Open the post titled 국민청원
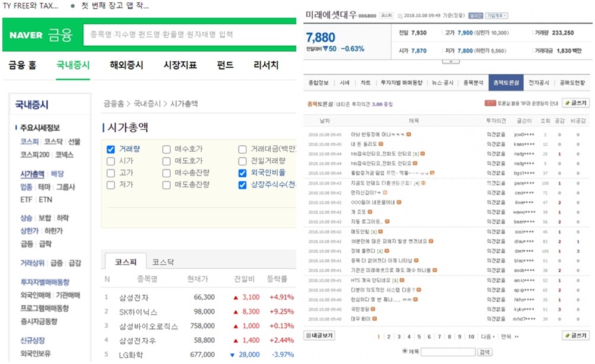 coord(360,309)
